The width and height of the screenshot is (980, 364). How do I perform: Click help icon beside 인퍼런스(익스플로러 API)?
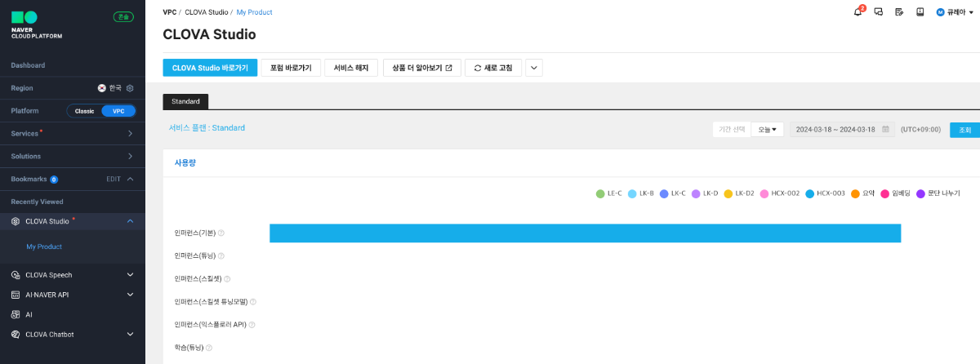tap(252, 324)
